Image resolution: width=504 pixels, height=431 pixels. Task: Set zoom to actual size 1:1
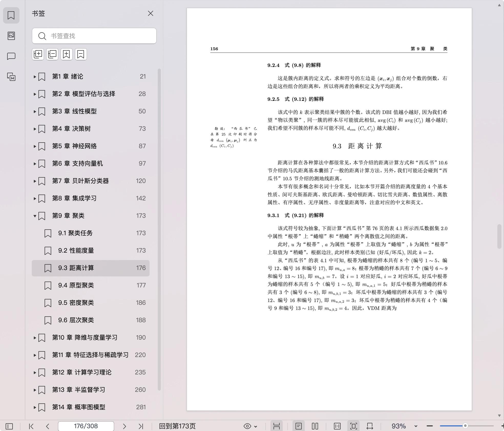pos(337,426)
